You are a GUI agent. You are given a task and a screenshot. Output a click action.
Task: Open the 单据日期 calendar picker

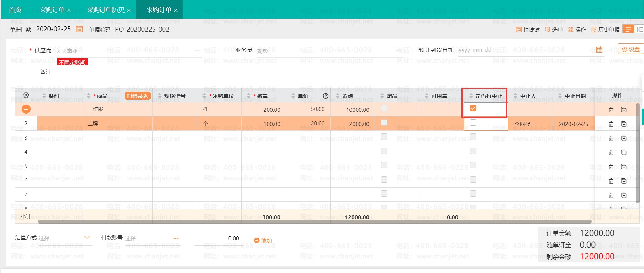click(79, 29)
